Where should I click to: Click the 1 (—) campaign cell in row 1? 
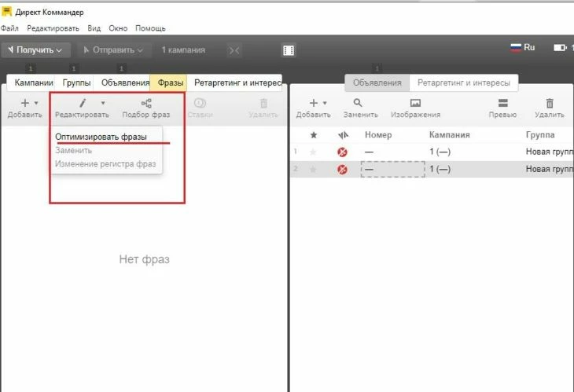(440, 152)
